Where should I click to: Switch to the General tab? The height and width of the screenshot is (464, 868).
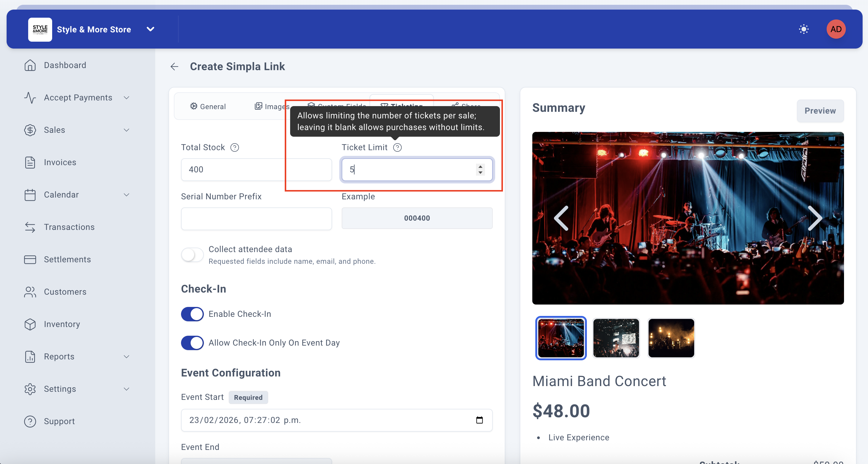coord(208,106)
